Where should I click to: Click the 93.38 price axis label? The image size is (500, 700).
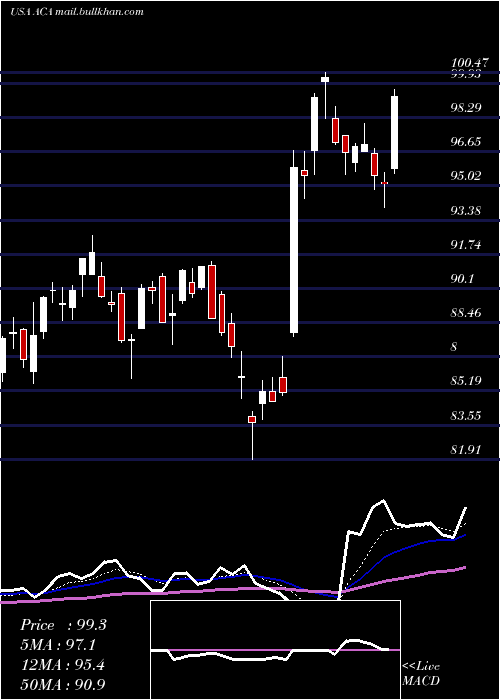pyautogui.click(x=466, y=210)
